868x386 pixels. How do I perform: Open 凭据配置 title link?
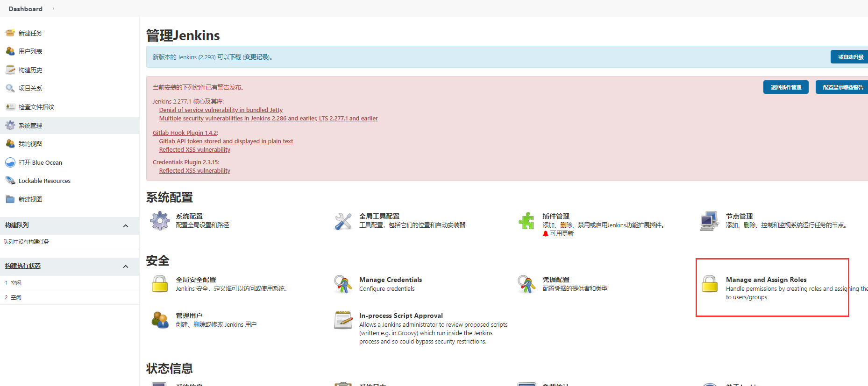(x=556, y=280)
